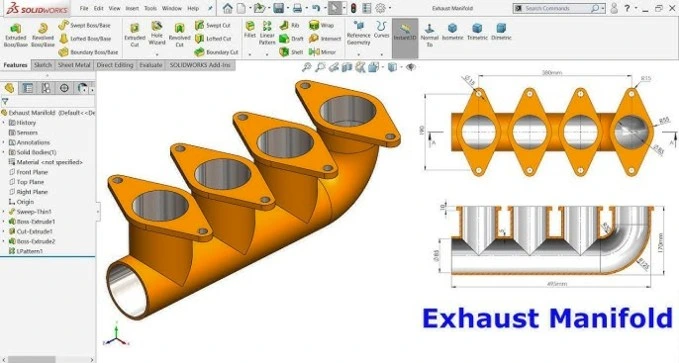Open the Reference Geometry dropdown arrow

point(359,55)
